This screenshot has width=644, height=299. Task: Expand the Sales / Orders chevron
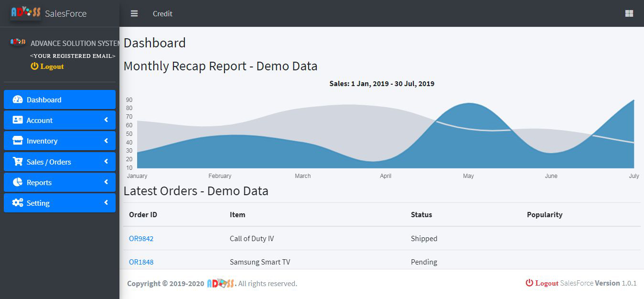coord(106,162)
